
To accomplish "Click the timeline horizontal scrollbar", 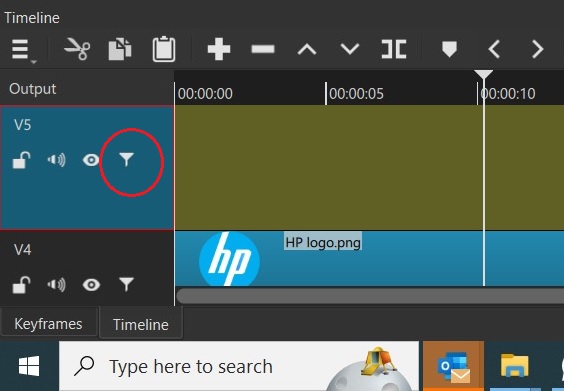I will coord(370,296).
